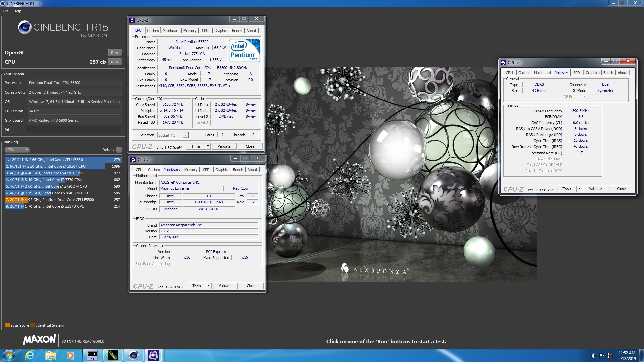Click Validate in the top CPU-Z window
Screen dimensions: 644x362
tap(224, 146)
